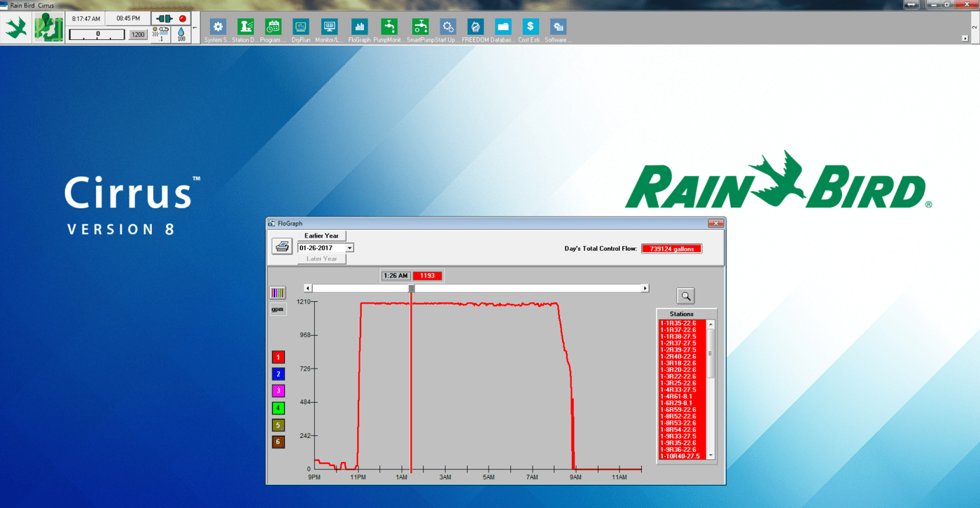Click the time slider left arrow
980x508 pixels.
308,288
